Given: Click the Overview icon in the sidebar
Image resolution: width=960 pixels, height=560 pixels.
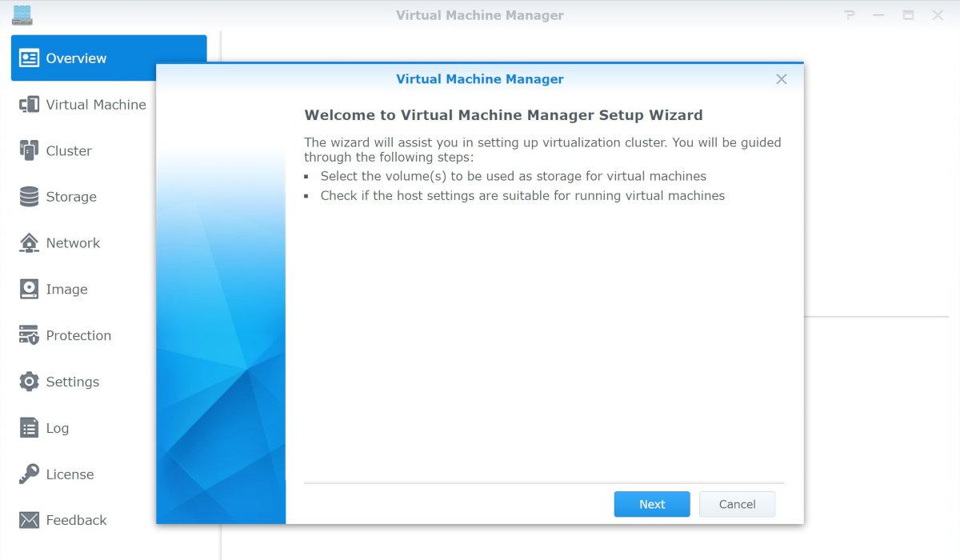Looking at the screenshot, I should coord(29,58).
